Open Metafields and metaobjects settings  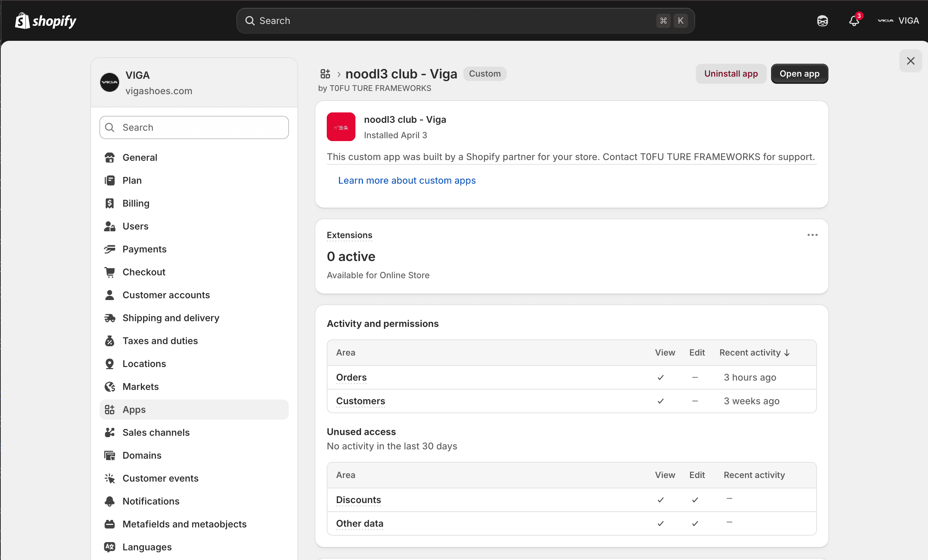[194, 525]
